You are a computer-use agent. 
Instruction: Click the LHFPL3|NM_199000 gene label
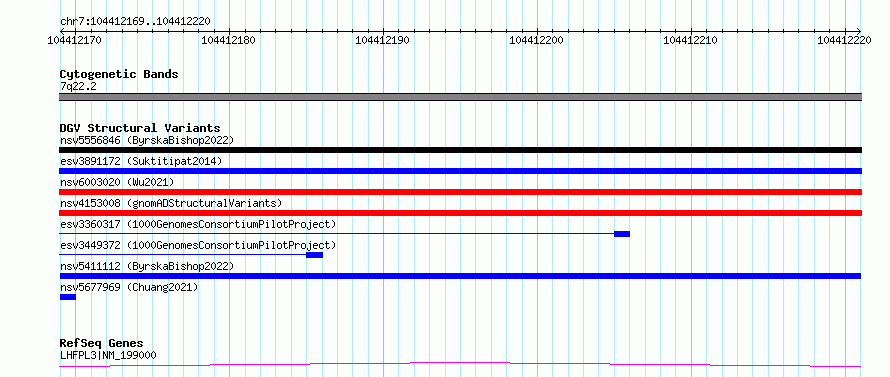click(x=108, y=355)
